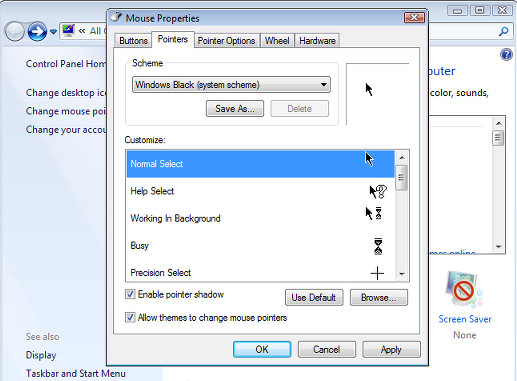
Task: Select Help Select pointer row
Action: pos(260,191)
